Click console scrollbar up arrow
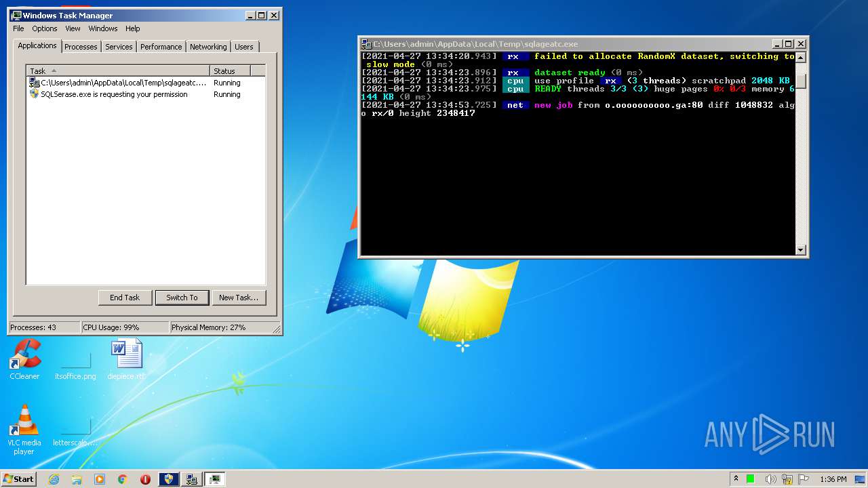 (x=801, y=58)
